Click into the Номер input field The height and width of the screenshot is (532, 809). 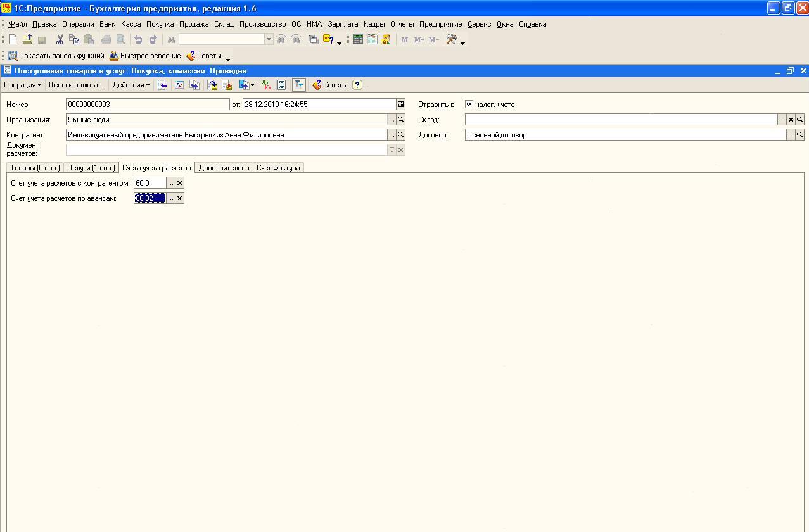(x=147, y=104)
